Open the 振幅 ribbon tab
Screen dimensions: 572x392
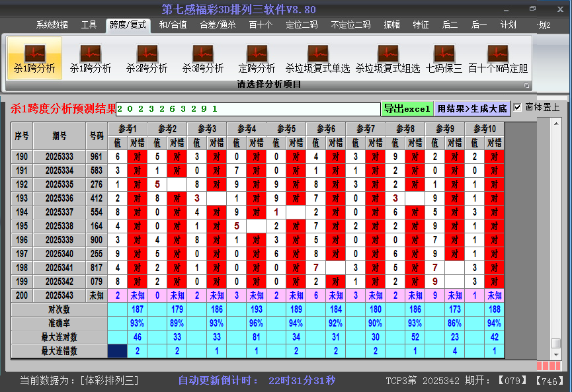[392, 25]
